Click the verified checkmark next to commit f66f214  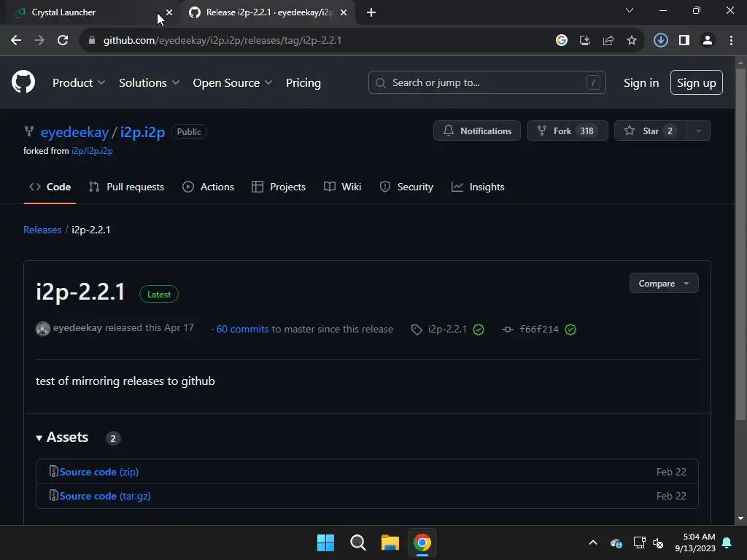(x=570, y=330)
